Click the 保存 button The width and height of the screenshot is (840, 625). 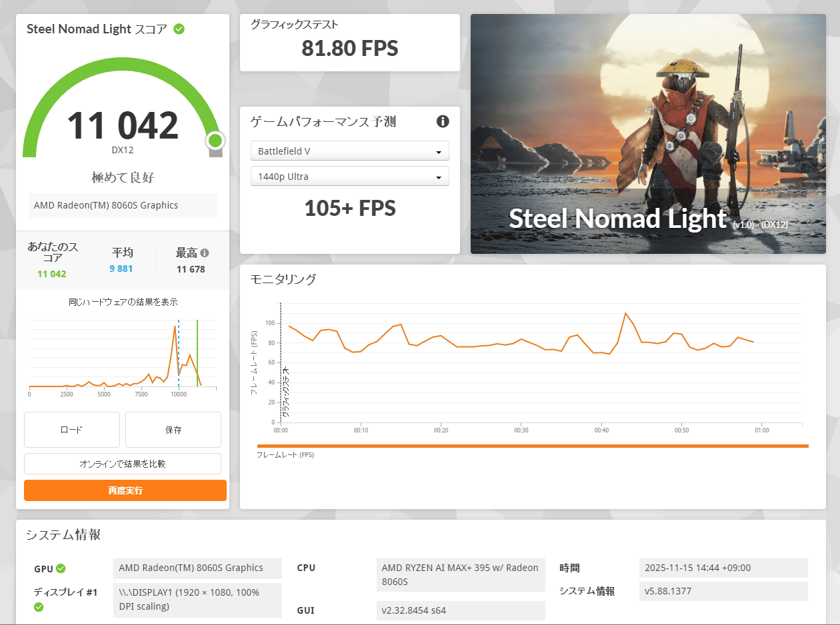[x=173, y=430]
